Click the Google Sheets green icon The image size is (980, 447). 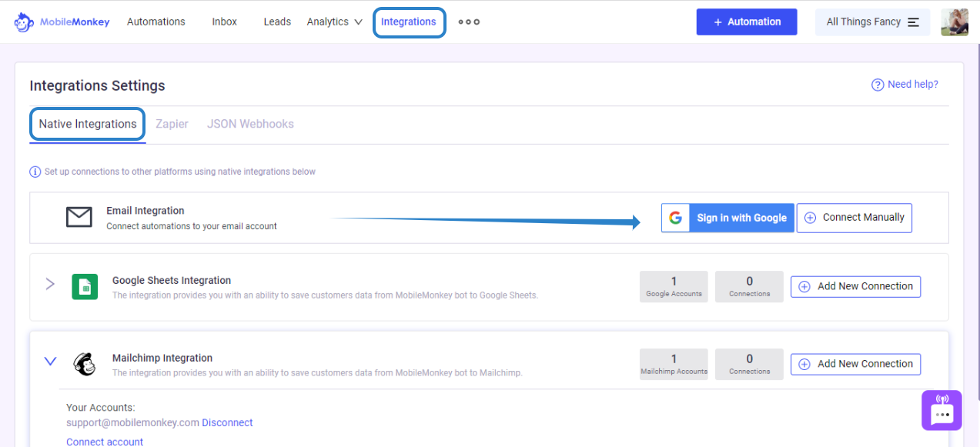pos(85,287)
